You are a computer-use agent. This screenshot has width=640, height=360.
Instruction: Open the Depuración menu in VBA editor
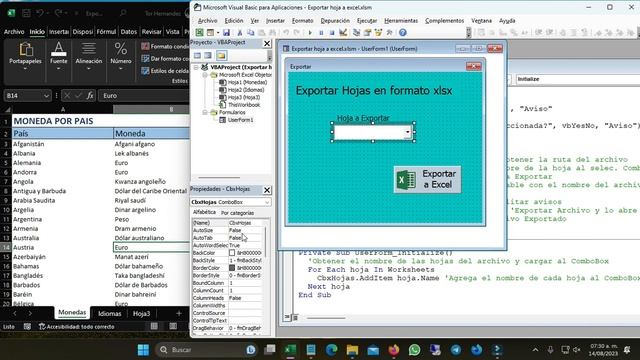335,20
